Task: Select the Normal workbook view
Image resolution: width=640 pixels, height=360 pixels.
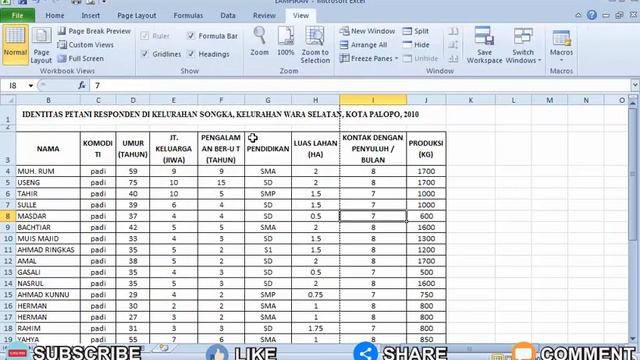Action: click(15, 44)
